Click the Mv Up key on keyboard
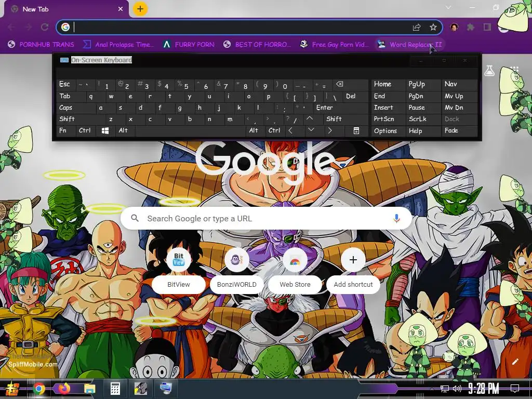Image resolution: width=532 pixels, height=399 pixels. point(459,96)
